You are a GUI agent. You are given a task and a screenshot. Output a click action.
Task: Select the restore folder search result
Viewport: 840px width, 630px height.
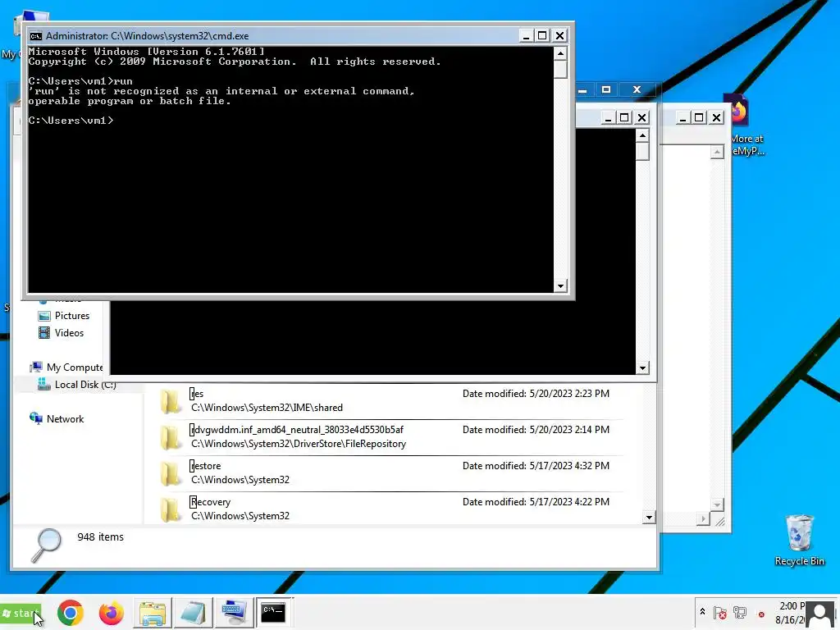pos(391,472)
